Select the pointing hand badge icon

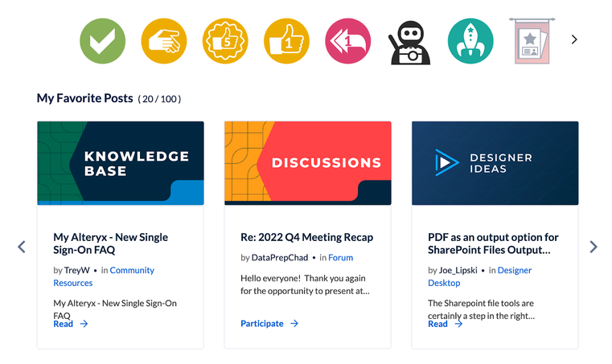[164, 41]
